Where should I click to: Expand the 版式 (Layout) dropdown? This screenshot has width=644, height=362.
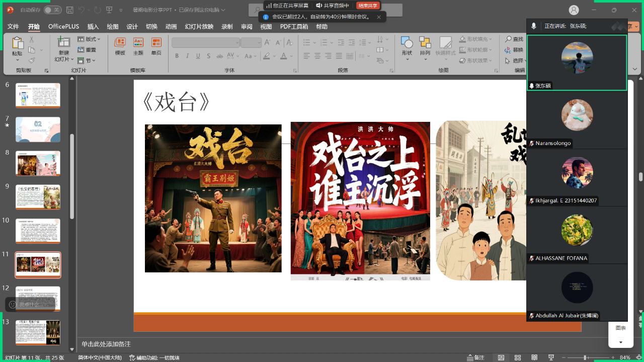point(89,39)
